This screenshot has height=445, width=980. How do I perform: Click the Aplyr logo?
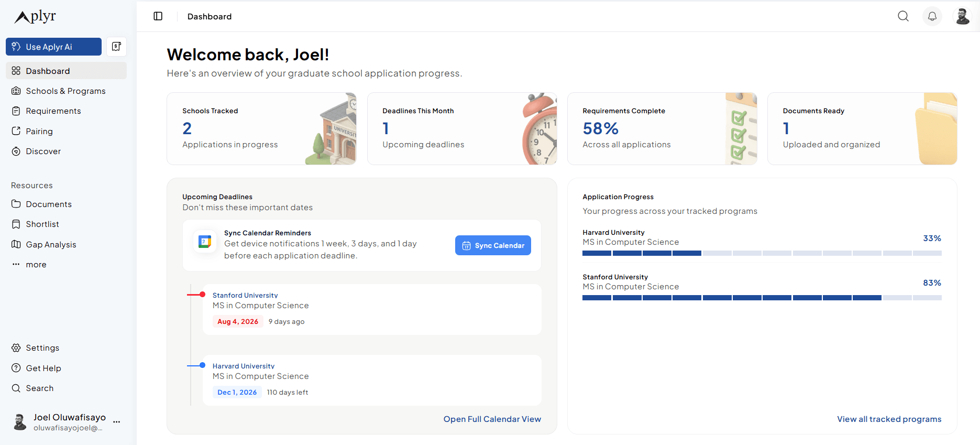point(35,17)
